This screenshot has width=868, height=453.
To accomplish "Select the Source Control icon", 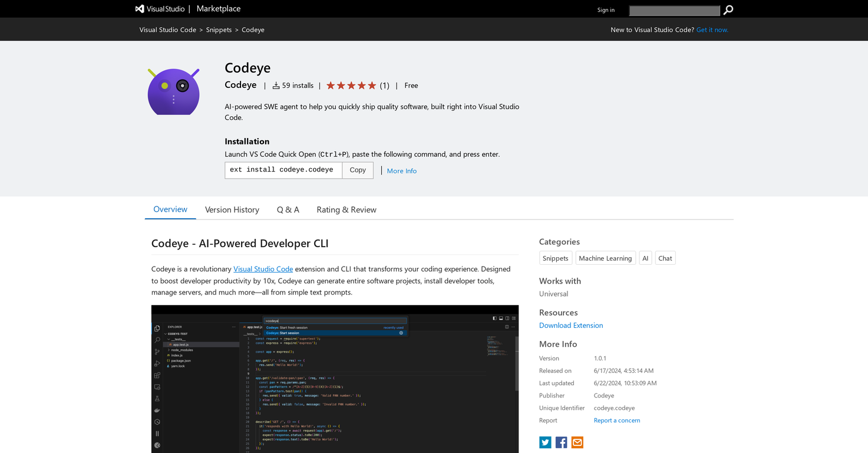I will point(157,351).
